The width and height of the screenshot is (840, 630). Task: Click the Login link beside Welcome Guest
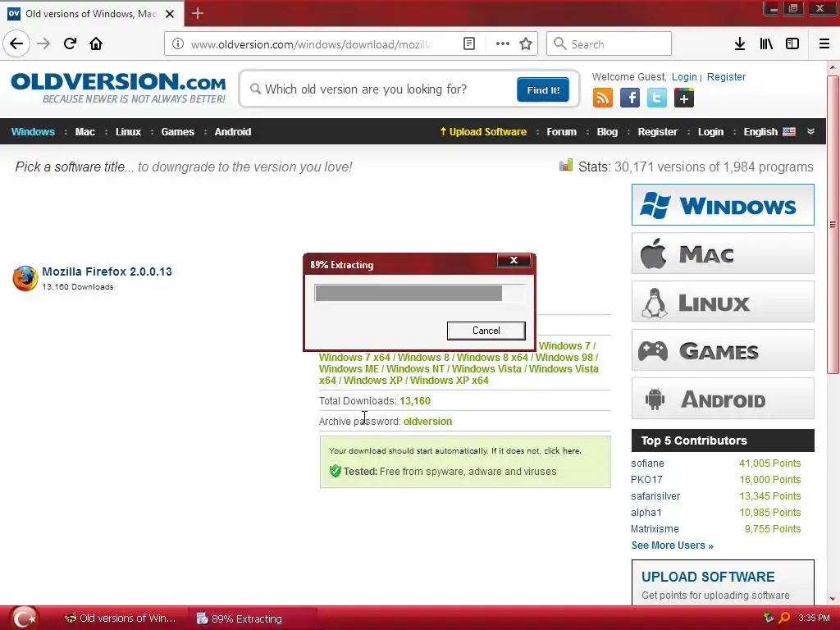point(684,76)
